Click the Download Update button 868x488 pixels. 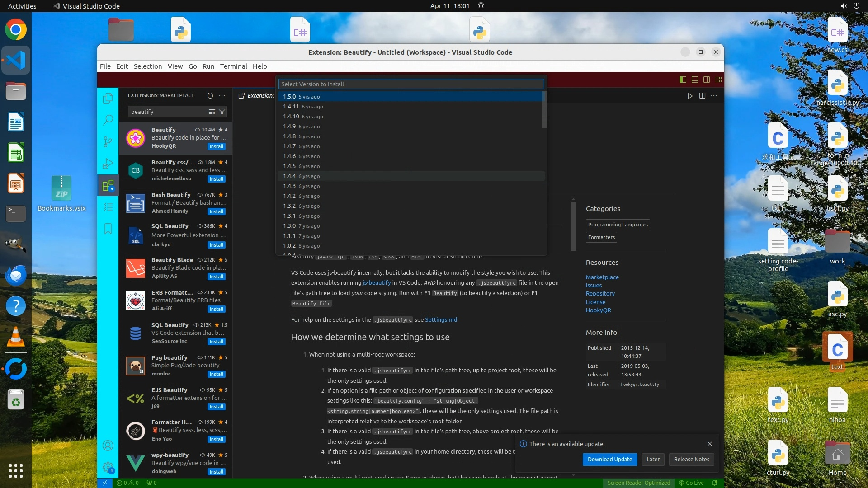(x=609, y=459)
